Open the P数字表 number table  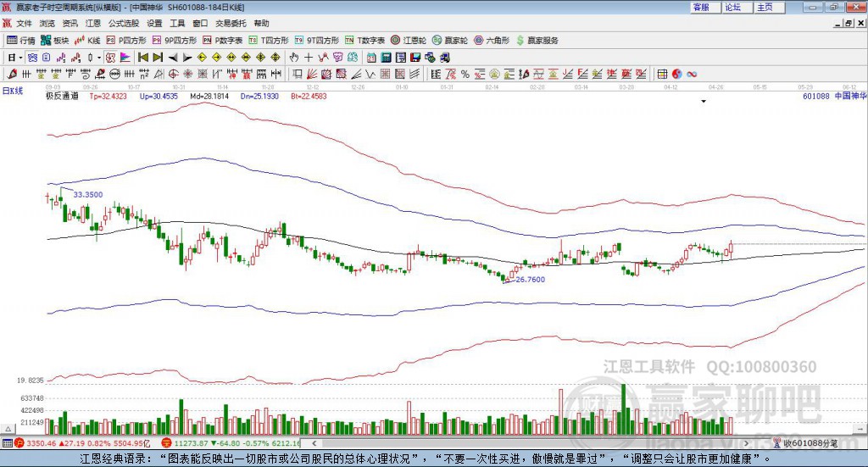pyautogui.click(x=223, y=41)
